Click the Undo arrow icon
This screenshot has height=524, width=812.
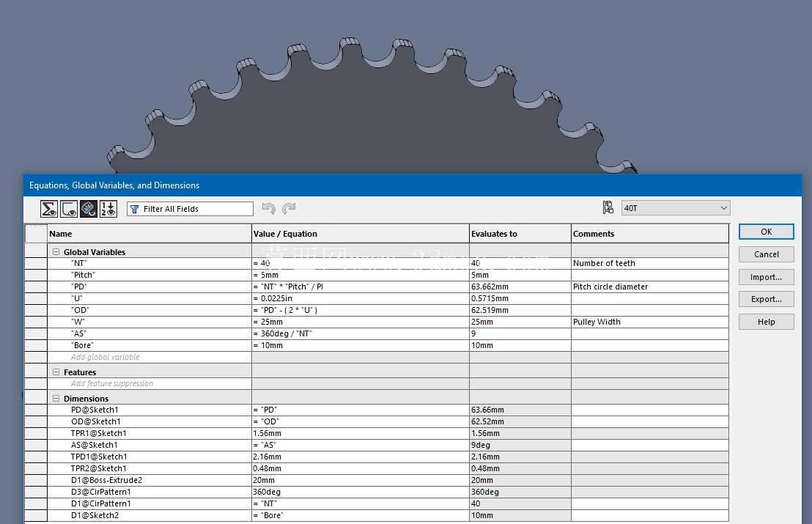(x=269, y=208)
